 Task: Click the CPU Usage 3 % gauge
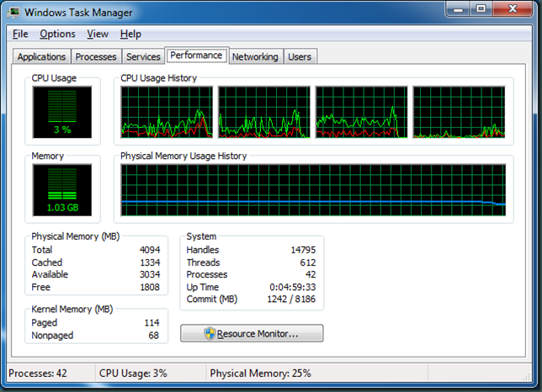coord(62,112)
